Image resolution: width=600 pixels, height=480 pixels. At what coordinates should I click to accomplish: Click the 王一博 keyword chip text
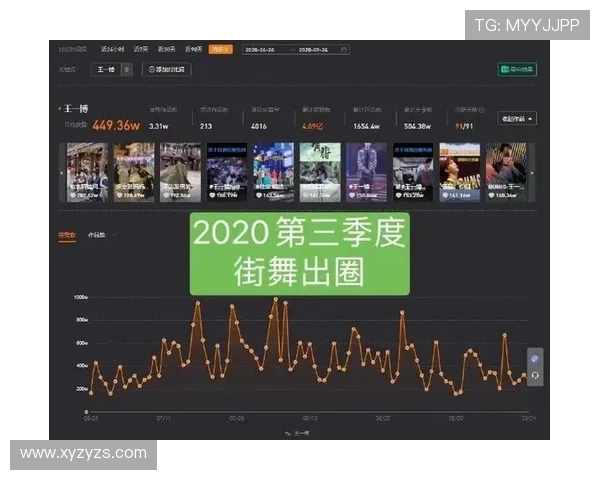pyautogui.click(x=106, y=70)
